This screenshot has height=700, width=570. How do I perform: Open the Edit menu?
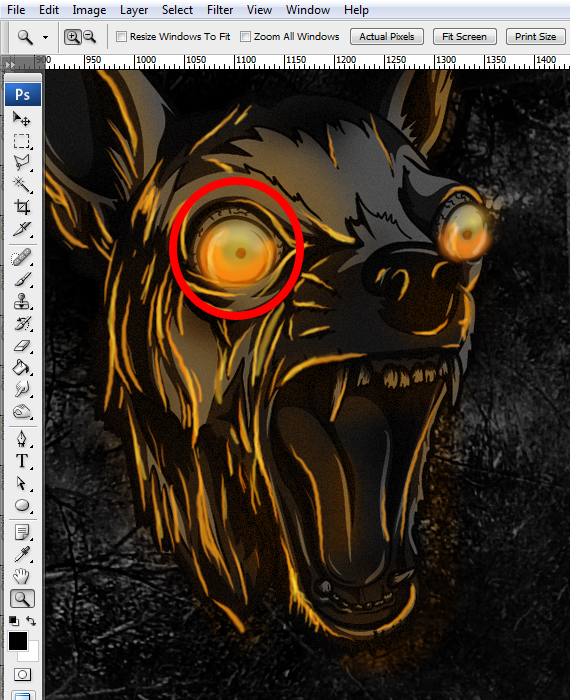tap(49, 10)
